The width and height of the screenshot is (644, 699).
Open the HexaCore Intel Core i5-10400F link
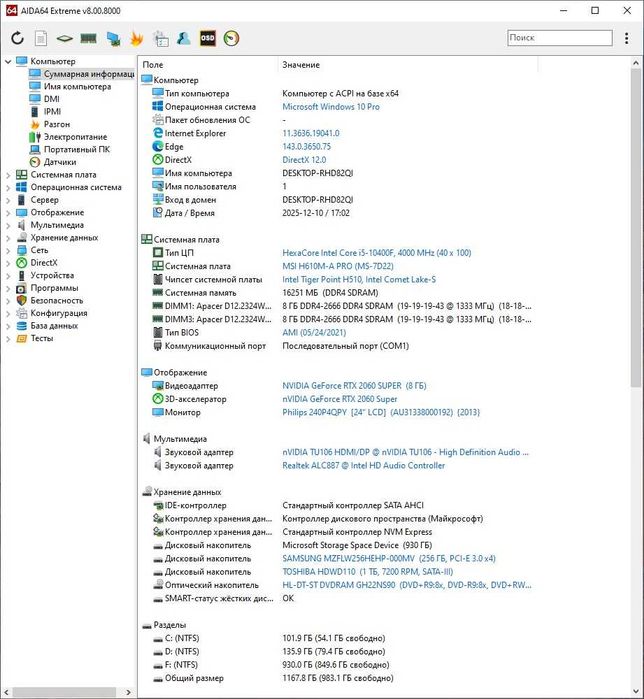tap(377, 253)
